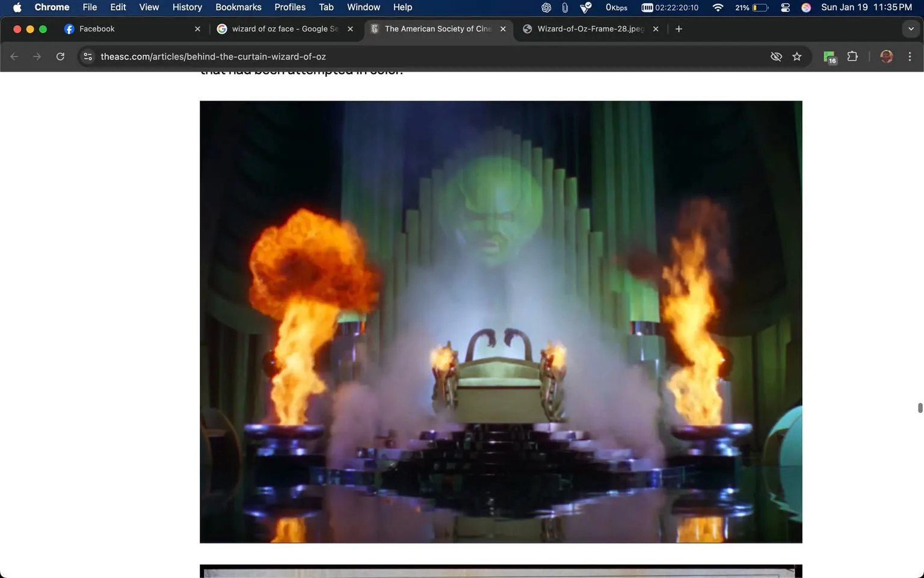This screenshot has width=924, height=578.
Task: Click the Wizard of Oz throne image
Action: pos(500,321)
